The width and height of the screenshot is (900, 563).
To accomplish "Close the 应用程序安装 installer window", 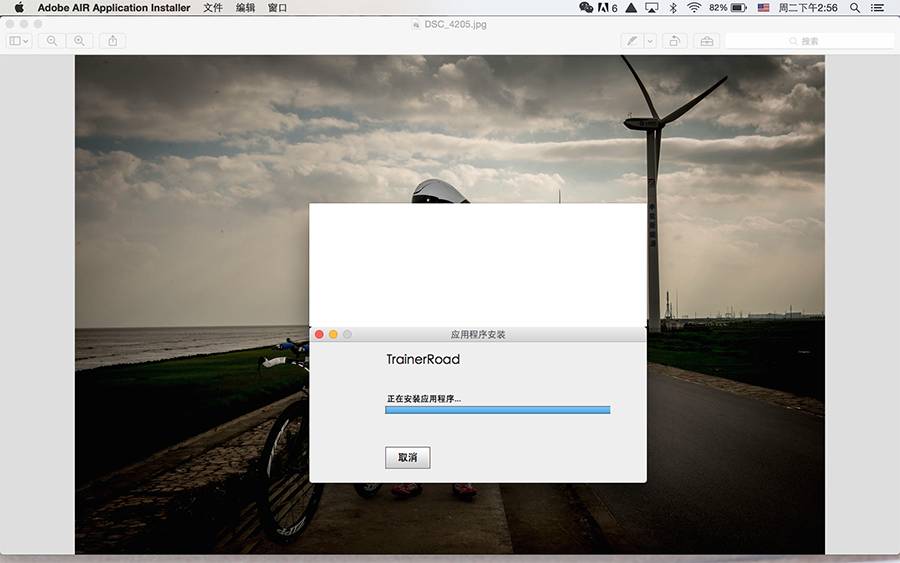I will coord(319,334).
